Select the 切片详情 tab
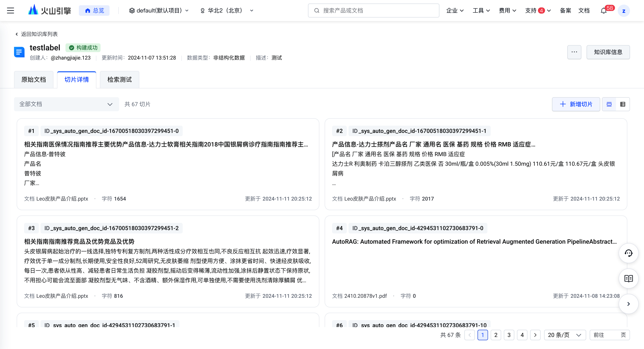This screenshot has width=644, height=349. tap(76, 79)
